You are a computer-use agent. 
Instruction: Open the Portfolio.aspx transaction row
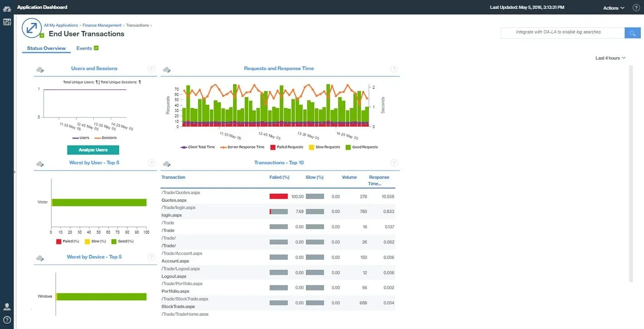[x=278, y=288]
